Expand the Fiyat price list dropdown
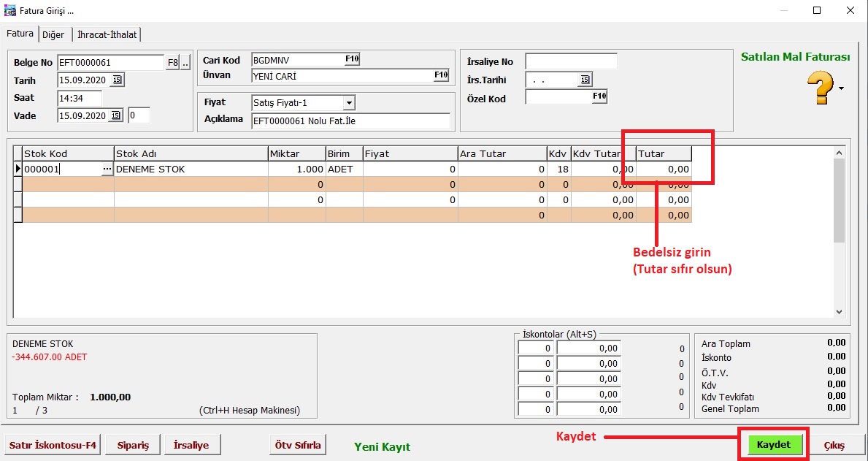This screenshot has height=461, width=868. [x=348, y=103]
